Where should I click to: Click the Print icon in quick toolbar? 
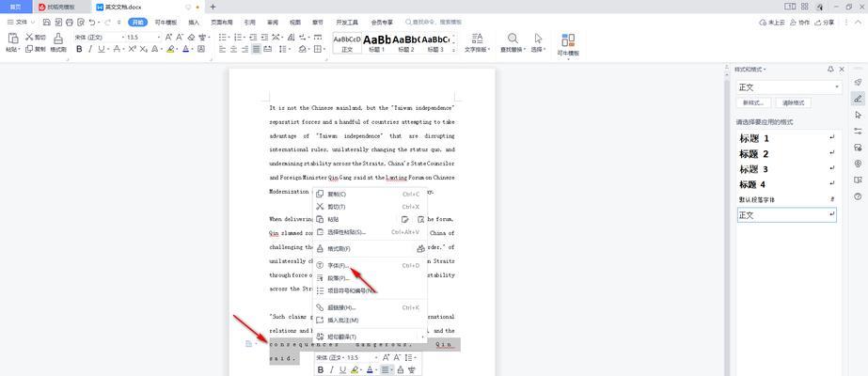pos(70,23)
